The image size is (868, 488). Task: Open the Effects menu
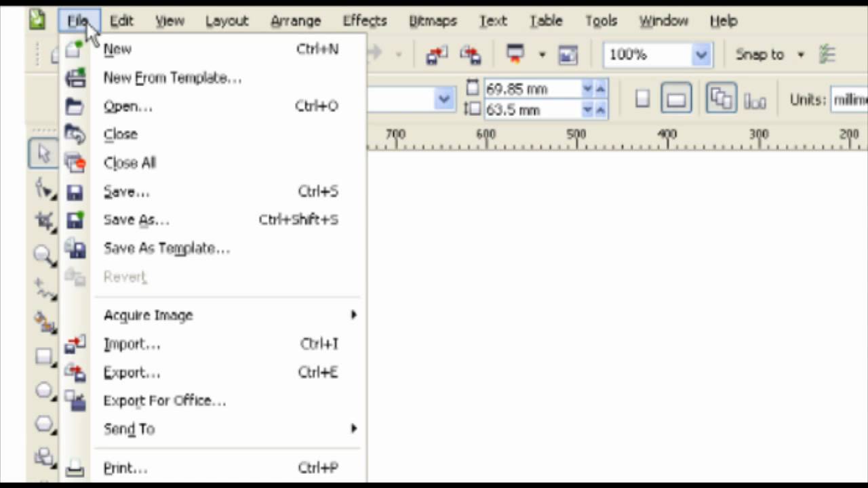click(x=365, y=21)
